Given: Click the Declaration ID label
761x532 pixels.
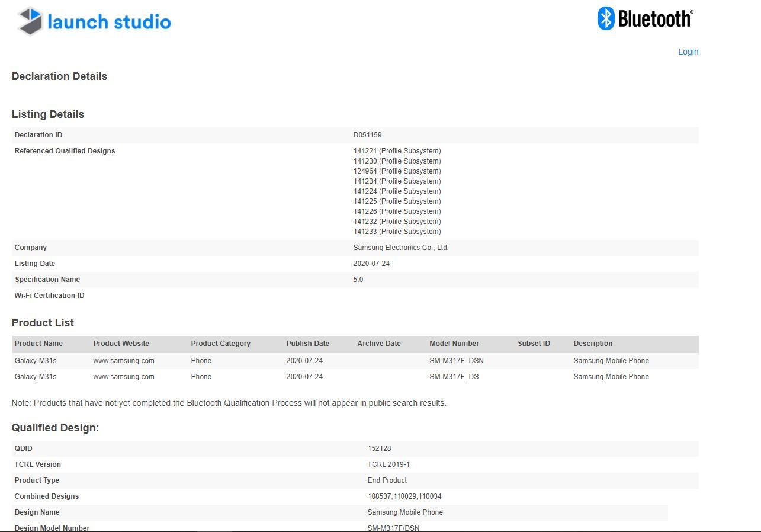Looking at the screenshot, I should [38, 135].
